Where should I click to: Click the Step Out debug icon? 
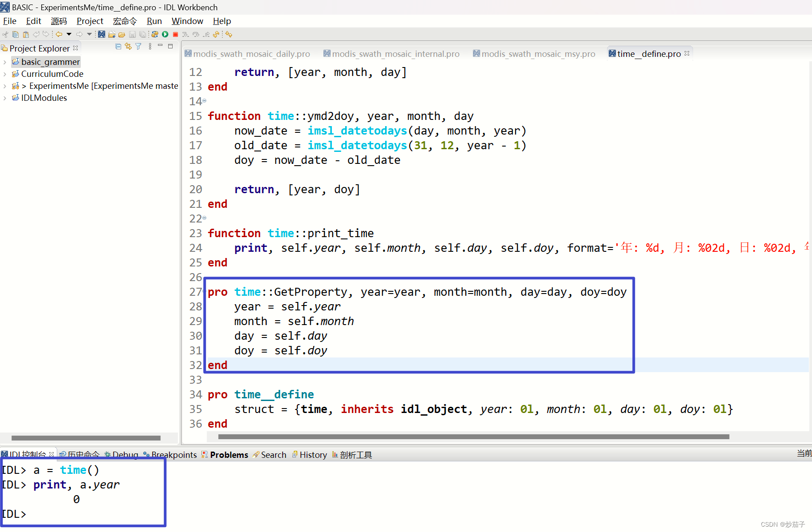(206, 34)
